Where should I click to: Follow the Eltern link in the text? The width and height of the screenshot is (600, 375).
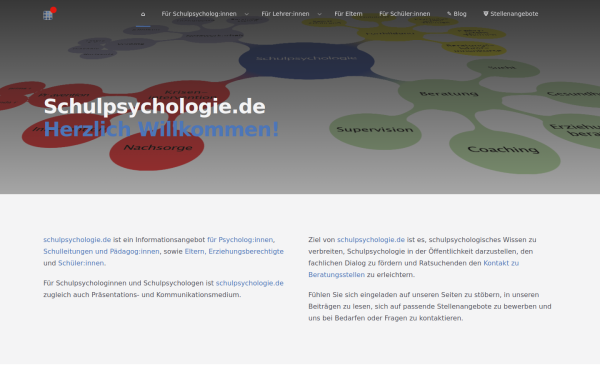tap(194, 251)
